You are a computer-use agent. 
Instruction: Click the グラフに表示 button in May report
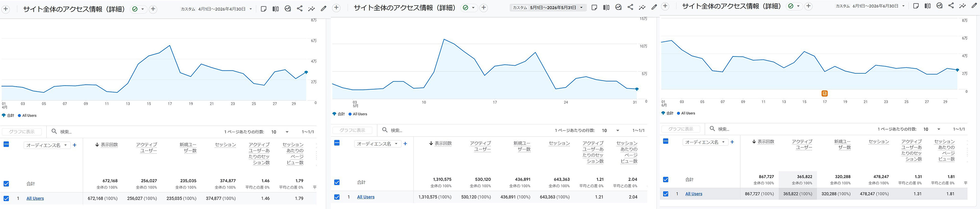(x=352, y=130)
